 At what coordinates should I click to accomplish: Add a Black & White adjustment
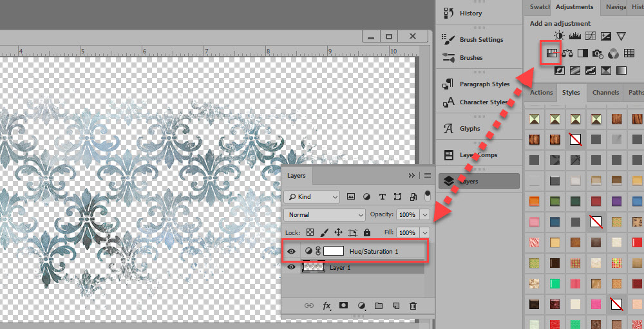(582, 53)
